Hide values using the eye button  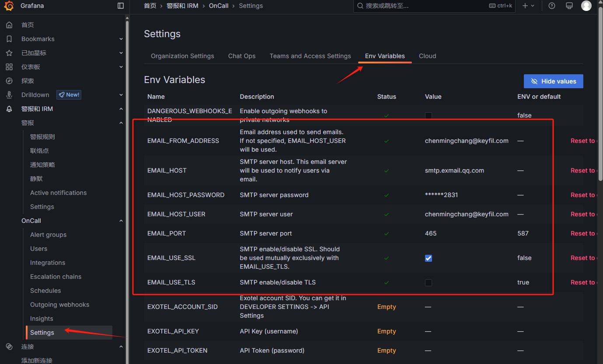tap(553, 81)
